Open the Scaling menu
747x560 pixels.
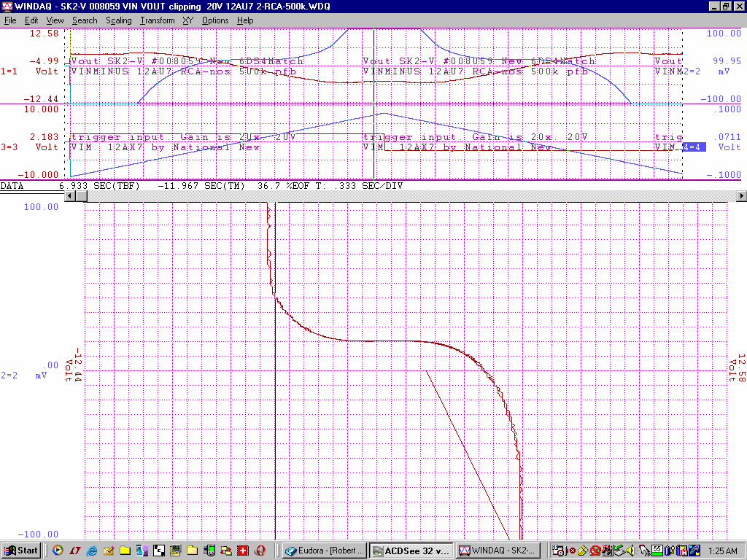118,20
